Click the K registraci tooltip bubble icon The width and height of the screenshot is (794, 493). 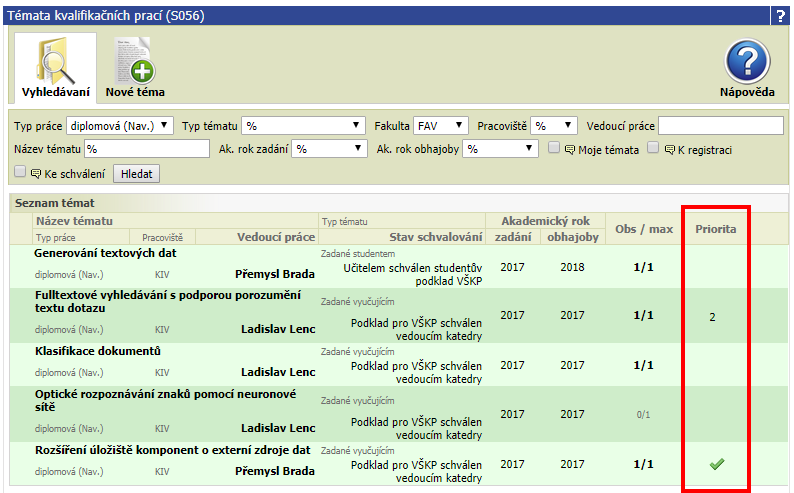[x=669, y=150]
